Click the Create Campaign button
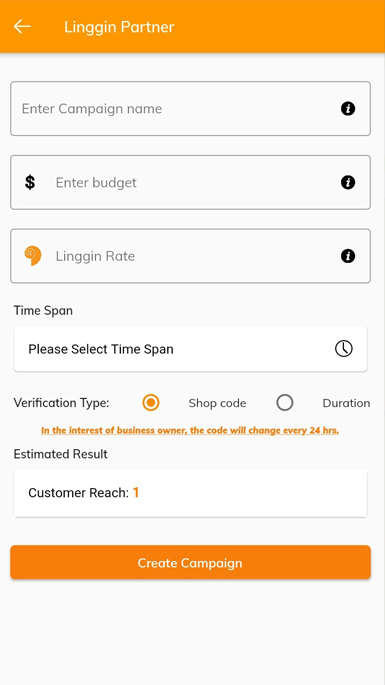This screenshot has width=385, height=685. click(x=191, y=562)
